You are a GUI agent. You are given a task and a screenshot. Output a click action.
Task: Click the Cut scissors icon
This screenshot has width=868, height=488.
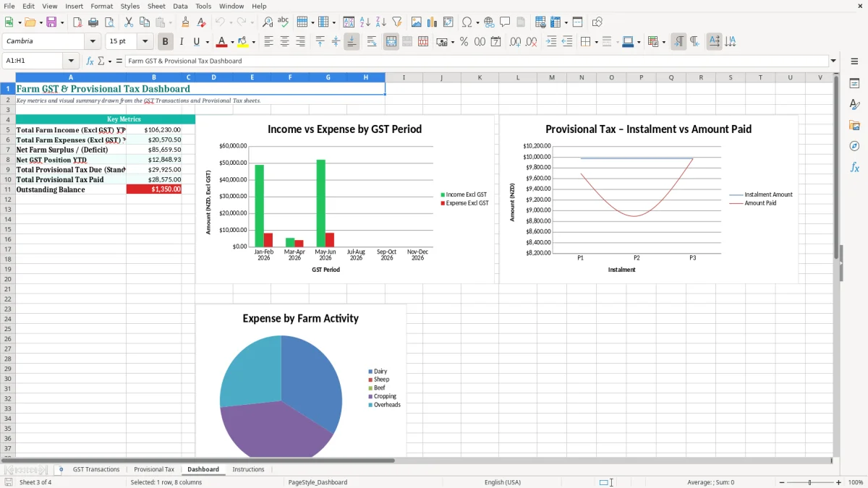tap(129, 22)
